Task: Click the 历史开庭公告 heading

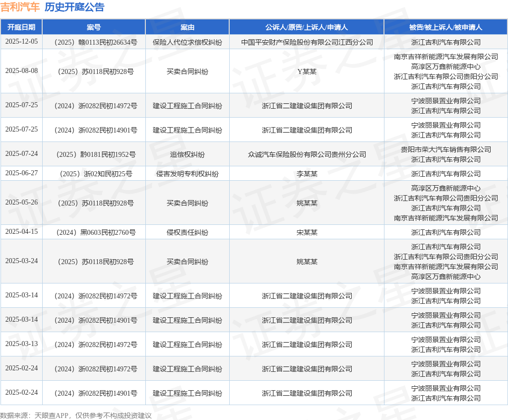Action: point(74,7)
